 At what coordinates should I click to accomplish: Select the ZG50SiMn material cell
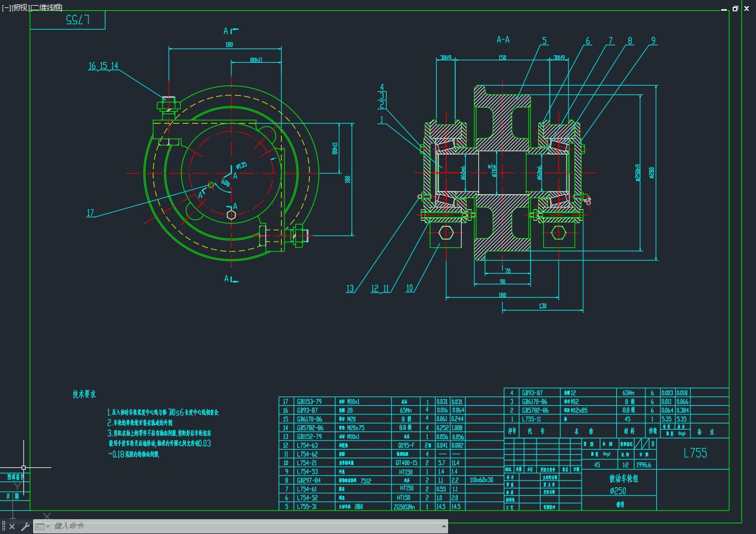coord(404,507)
